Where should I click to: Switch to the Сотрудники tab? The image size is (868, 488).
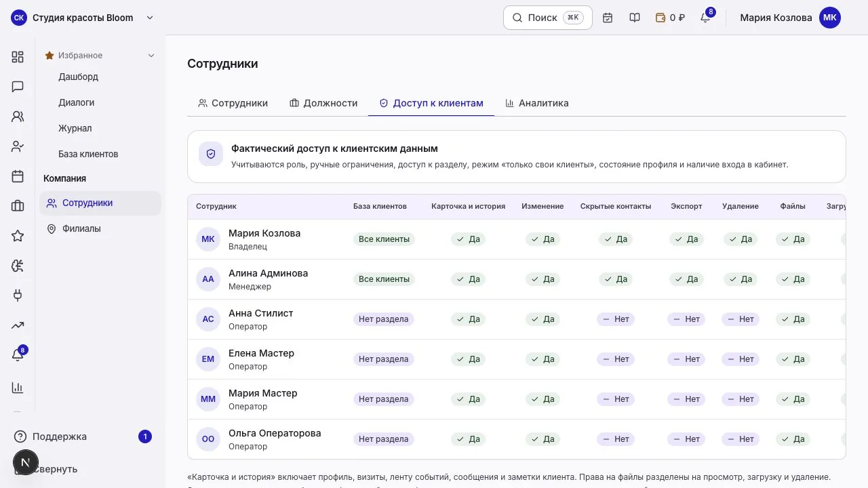(x=233, y=103)
